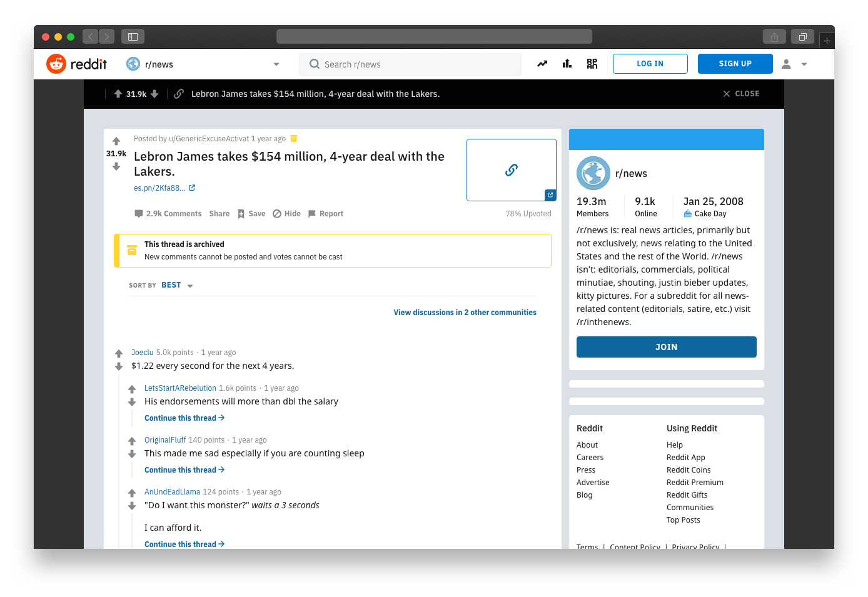Click the 2.9k Comments button
This screenshot has height=597, width=868.
click(x=168, y=214)
